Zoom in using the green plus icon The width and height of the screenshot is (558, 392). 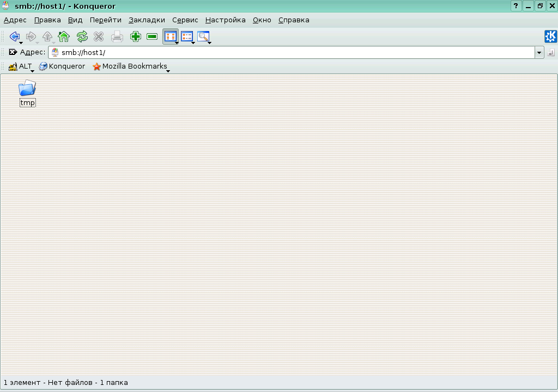coord(135,36)
